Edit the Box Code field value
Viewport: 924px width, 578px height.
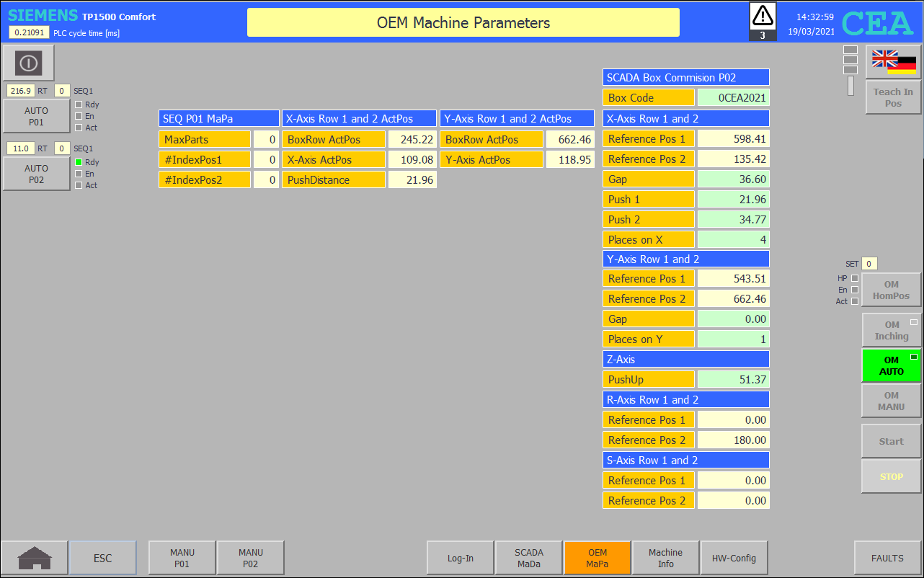pyautogui.click(x=733, y=98)
